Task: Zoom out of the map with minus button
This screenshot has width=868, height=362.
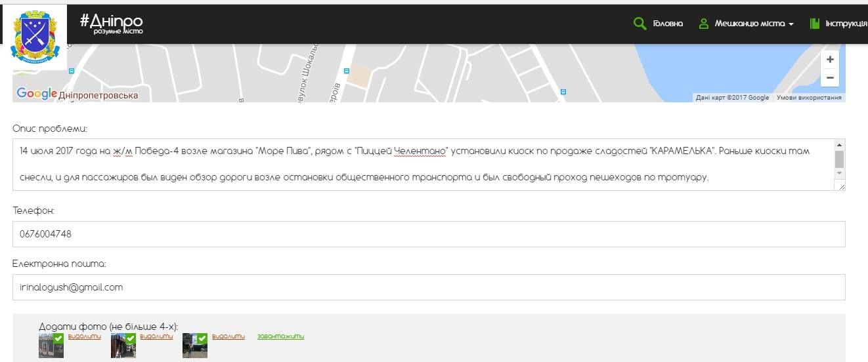Action: pyautogui.click(x=830, y=77)
